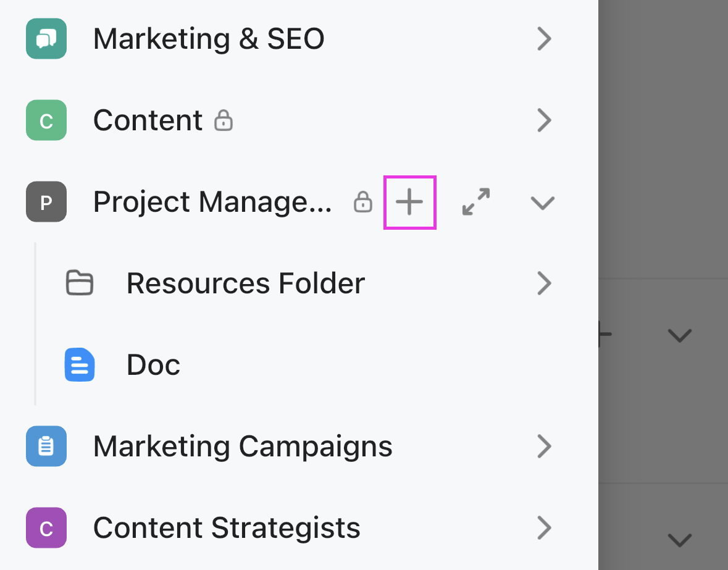
Task: Expand the Content Strategists chevron
Action: coord(543,527)
